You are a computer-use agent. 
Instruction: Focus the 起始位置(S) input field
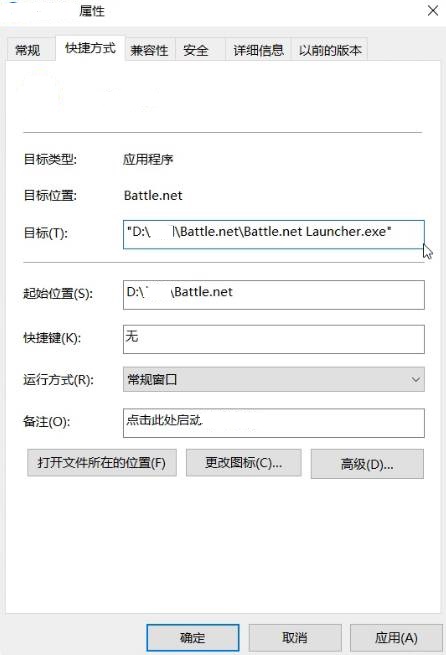pos(274,295)
